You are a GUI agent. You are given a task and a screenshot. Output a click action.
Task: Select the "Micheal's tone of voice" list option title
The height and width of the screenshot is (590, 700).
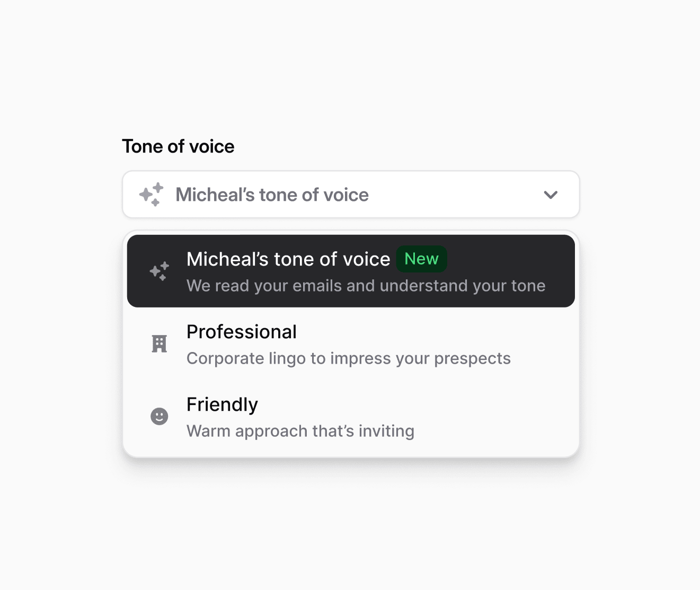point(288,259)
